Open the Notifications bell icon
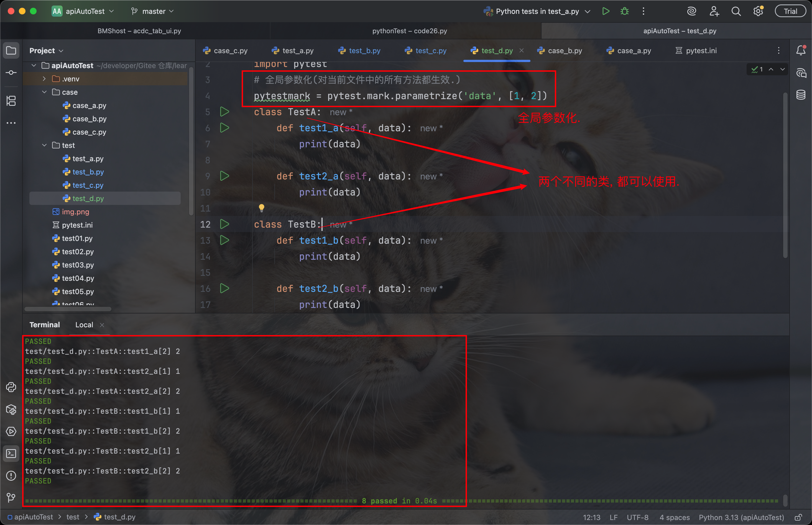This screenshot has width=812, height=525. (801, 50)
